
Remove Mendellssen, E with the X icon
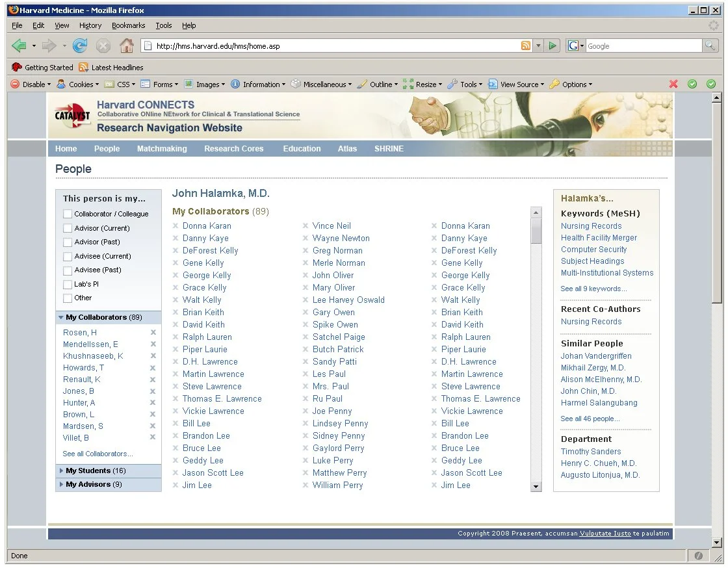153,344
